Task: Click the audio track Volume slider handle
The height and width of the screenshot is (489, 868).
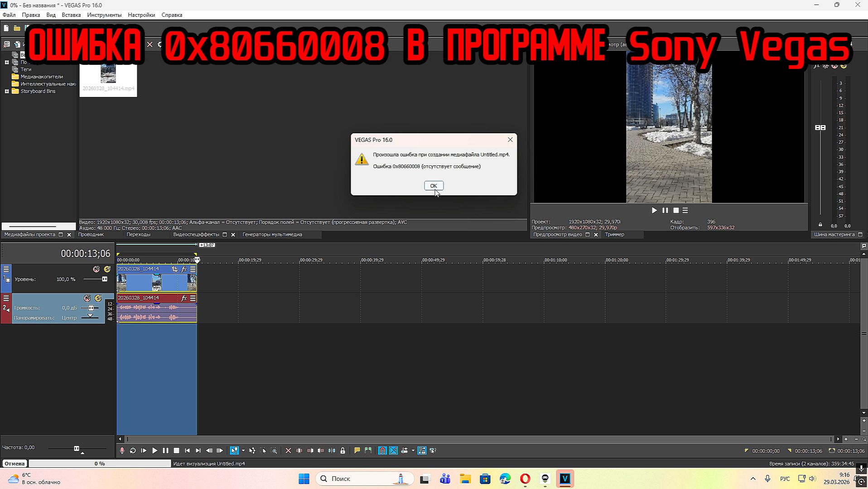Action: tap(91, 308)
